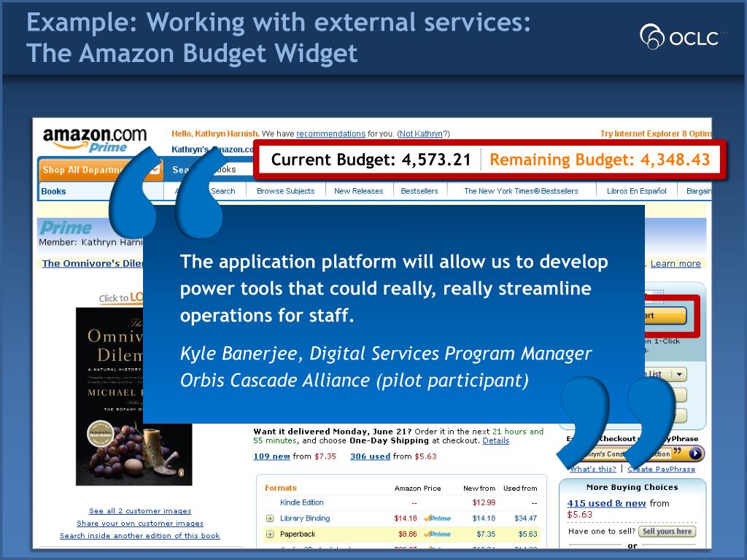747x560 pixels.
Task: Select the Kindle Edition format
Action: click(x=301, y=502)
